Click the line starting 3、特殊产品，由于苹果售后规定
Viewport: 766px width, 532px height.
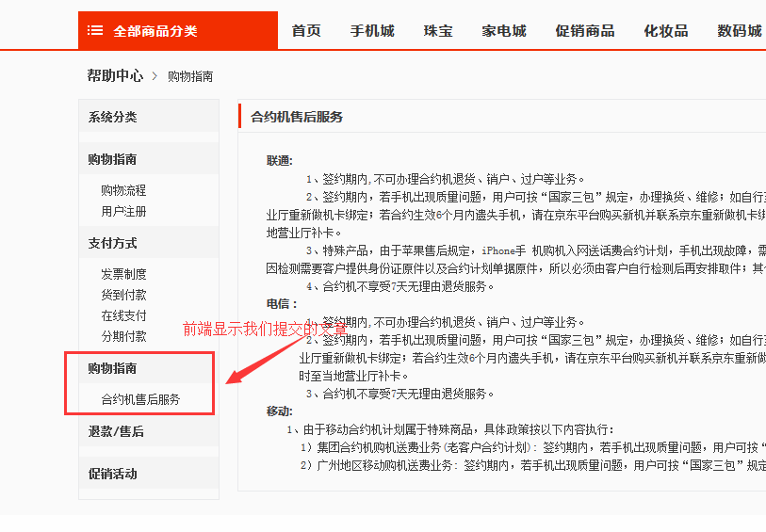(535, 250)
